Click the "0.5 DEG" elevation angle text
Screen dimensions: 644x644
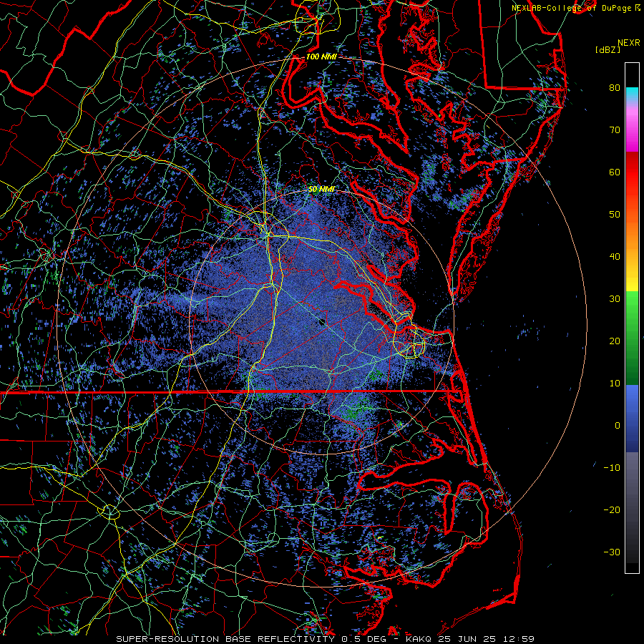tap(366, 639)
